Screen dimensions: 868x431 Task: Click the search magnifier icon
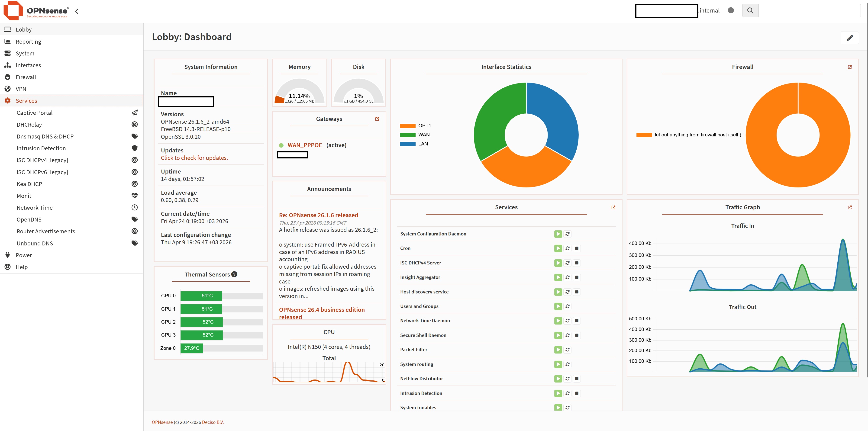tap(750, 10)
